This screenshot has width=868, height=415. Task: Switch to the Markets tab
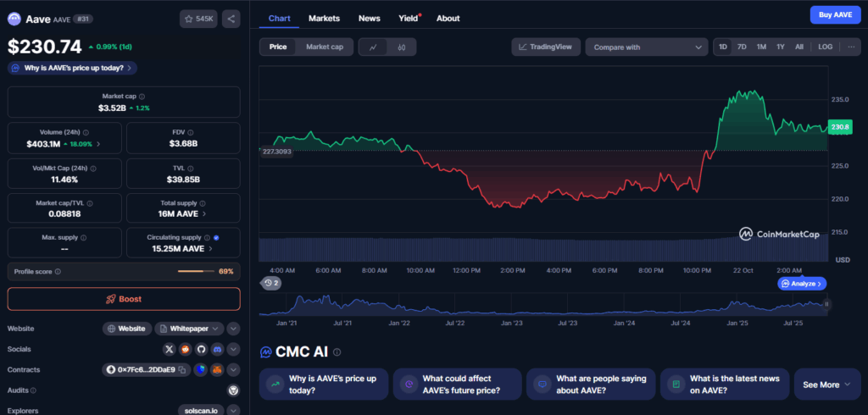coord(324,18)
